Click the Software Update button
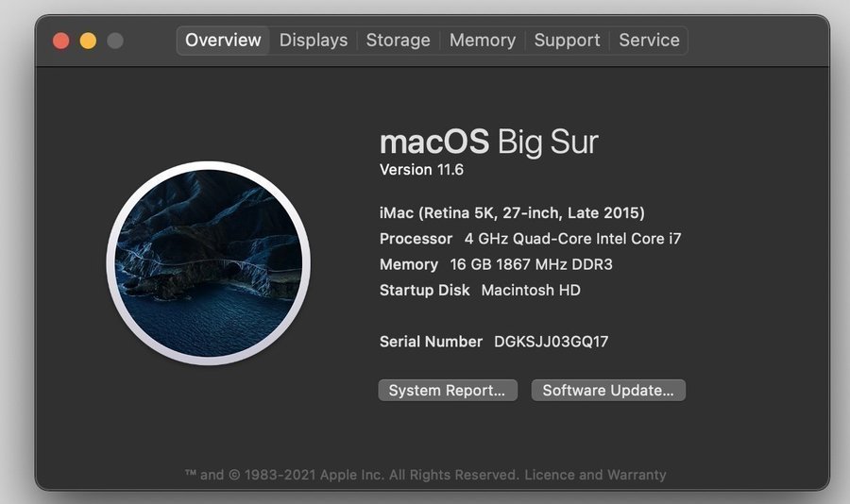 pos(607,391)
